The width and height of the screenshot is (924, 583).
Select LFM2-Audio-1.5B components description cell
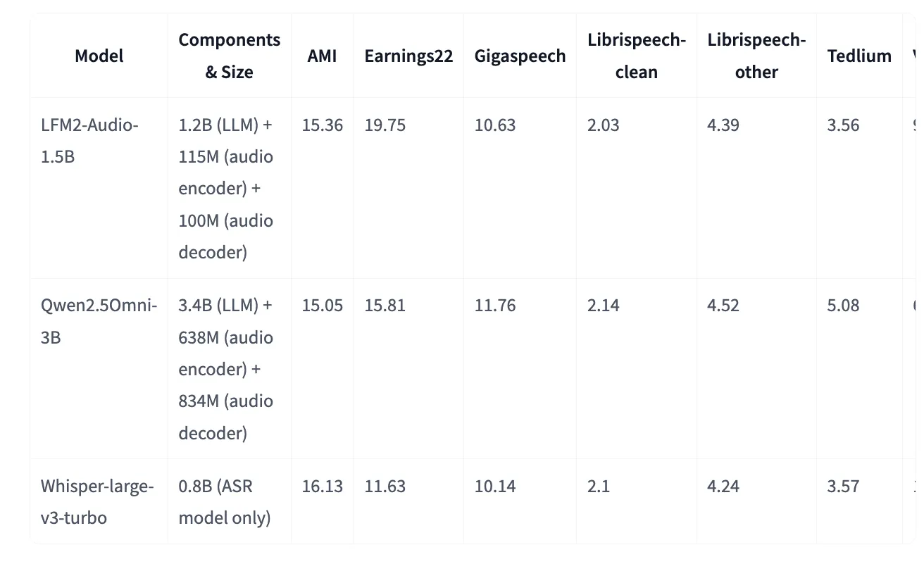[x=226, y=188]
